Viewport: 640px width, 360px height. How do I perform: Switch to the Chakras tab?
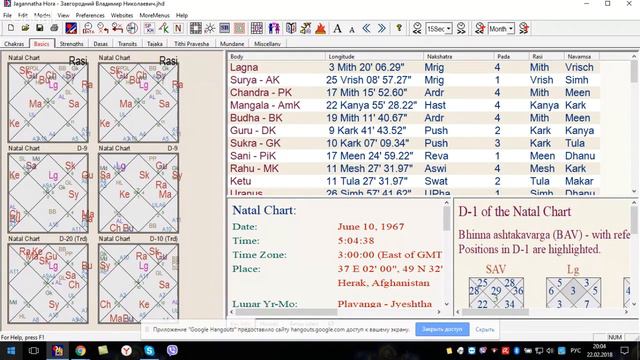click(x=14, y=44)
